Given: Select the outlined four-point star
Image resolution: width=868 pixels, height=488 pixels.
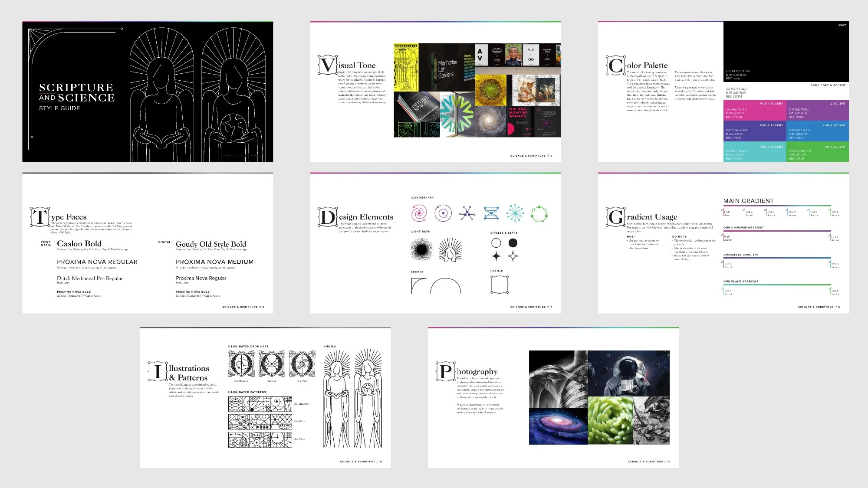Looking at the screenshot, I should point(513,256).
